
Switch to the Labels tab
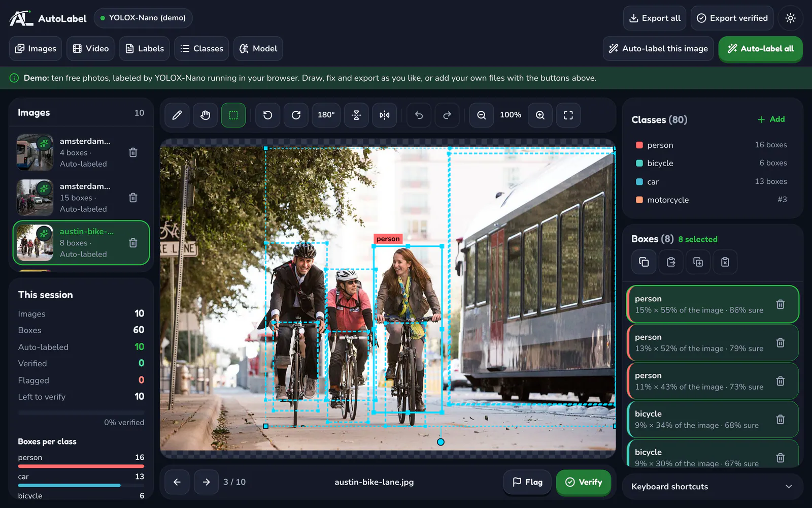(145, 49)
